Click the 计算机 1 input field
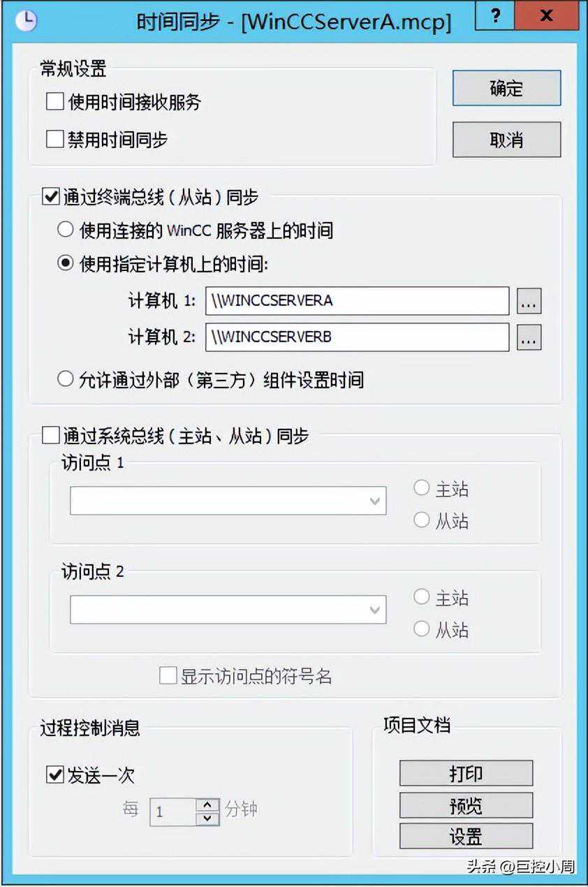The width and height of the screenshot is (588, 887). coord(357,301)
